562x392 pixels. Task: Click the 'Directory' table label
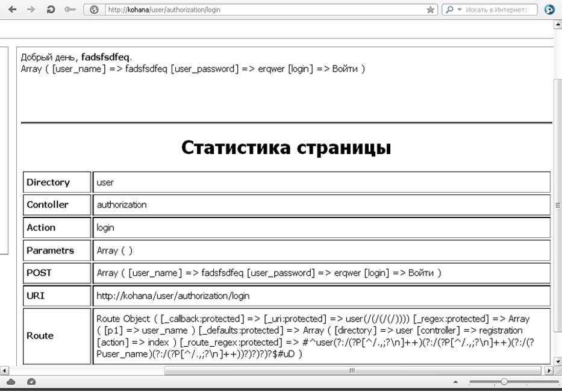tap(48, 182)
